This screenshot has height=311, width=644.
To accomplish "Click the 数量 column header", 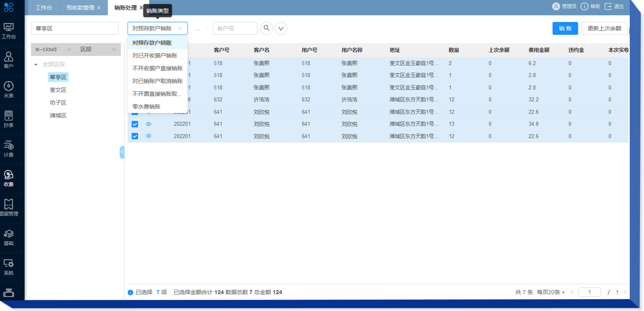I will click(x=454, y=50).
